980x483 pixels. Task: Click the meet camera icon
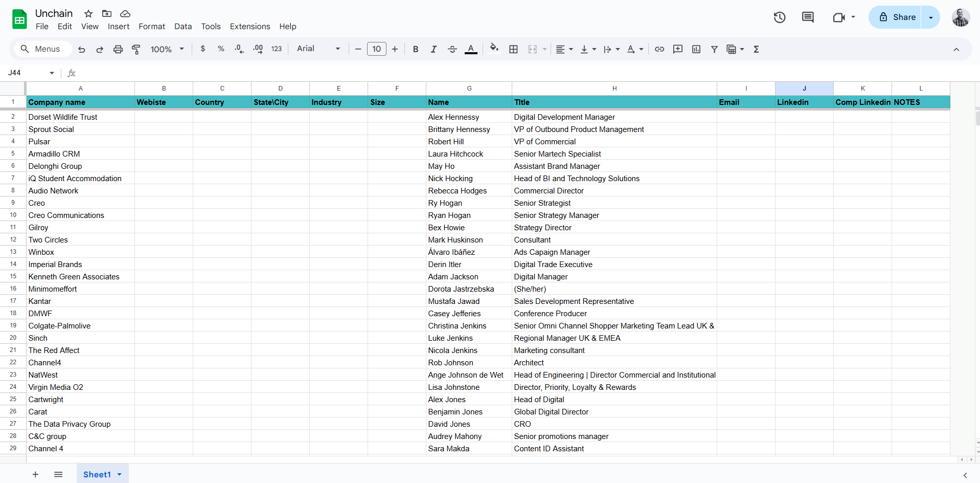point(838,17)
